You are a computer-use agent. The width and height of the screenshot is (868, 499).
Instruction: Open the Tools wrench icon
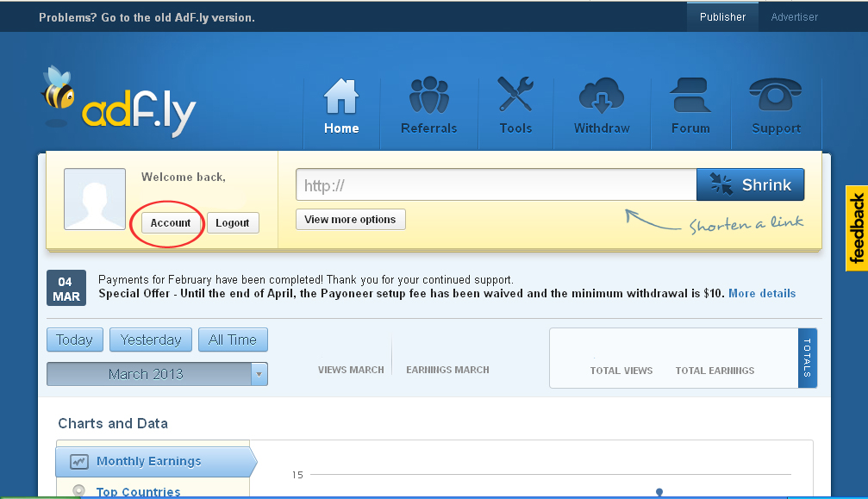(x=515, y=94)
